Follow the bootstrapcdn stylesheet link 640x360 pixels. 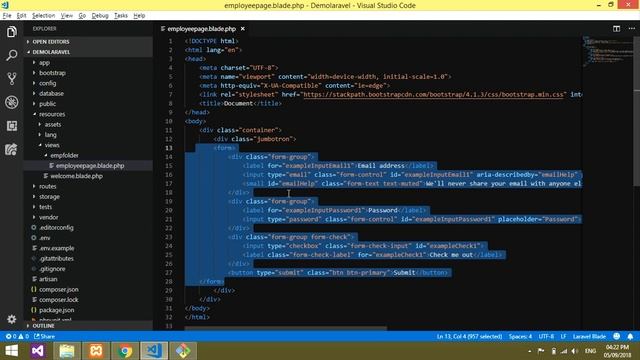click(433, 94)
